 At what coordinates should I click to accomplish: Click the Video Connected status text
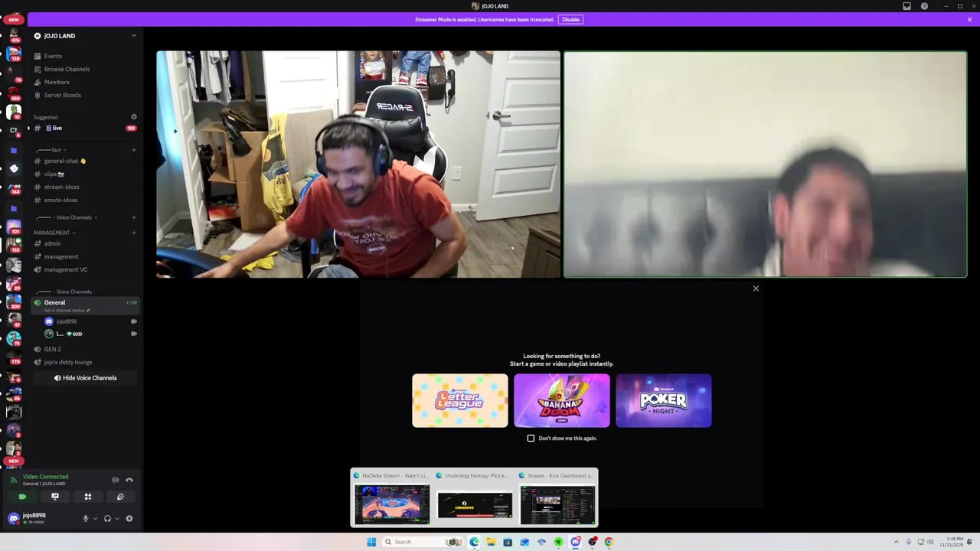click(x=45, y=477)
